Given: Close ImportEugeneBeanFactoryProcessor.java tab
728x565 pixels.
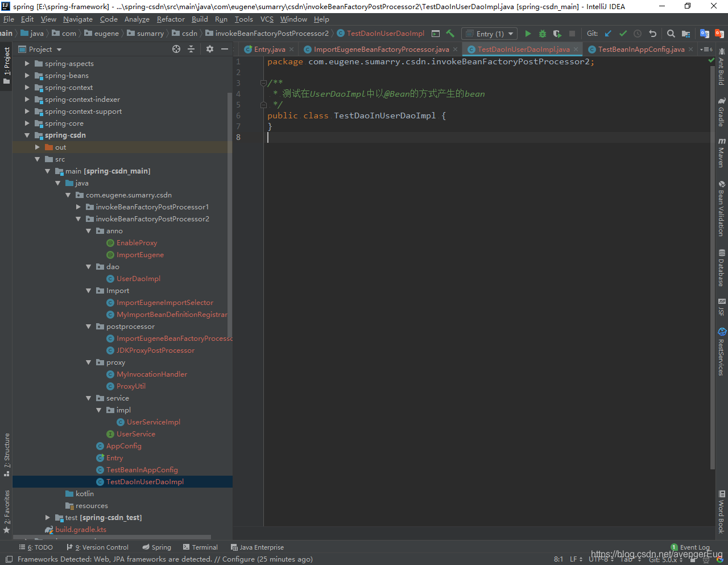Looking at the screenshot, I should click(455, 50).
